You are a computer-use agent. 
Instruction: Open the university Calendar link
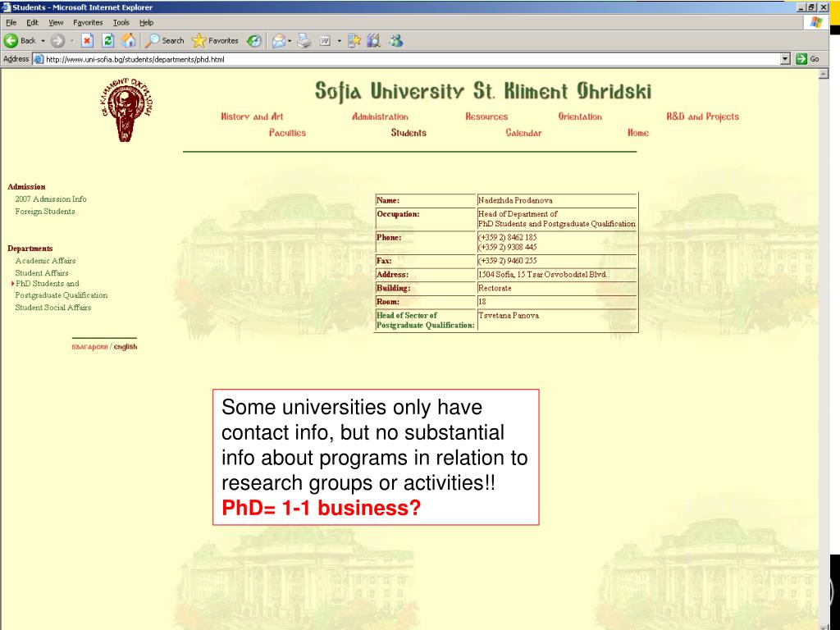(523, 133)
